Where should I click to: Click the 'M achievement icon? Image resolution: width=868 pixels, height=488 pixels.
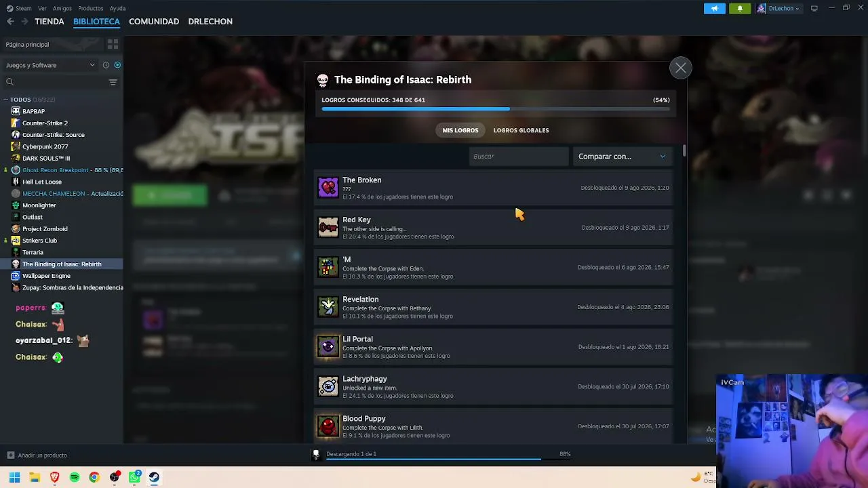pos(328,267)
